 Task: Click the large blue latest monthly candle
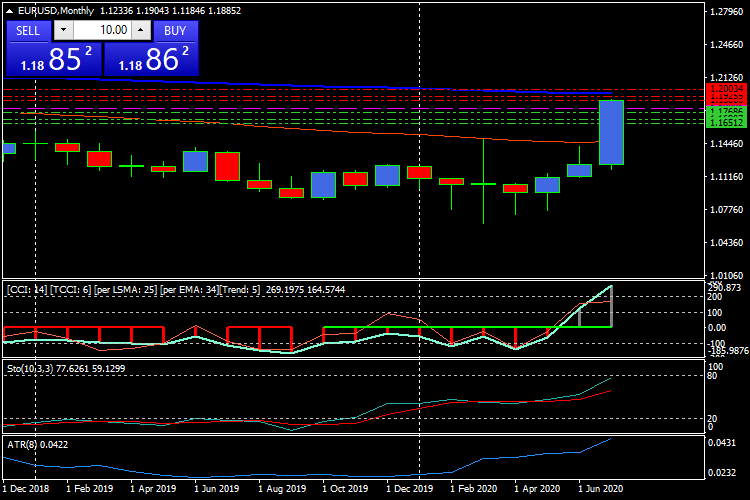[611, 133]
